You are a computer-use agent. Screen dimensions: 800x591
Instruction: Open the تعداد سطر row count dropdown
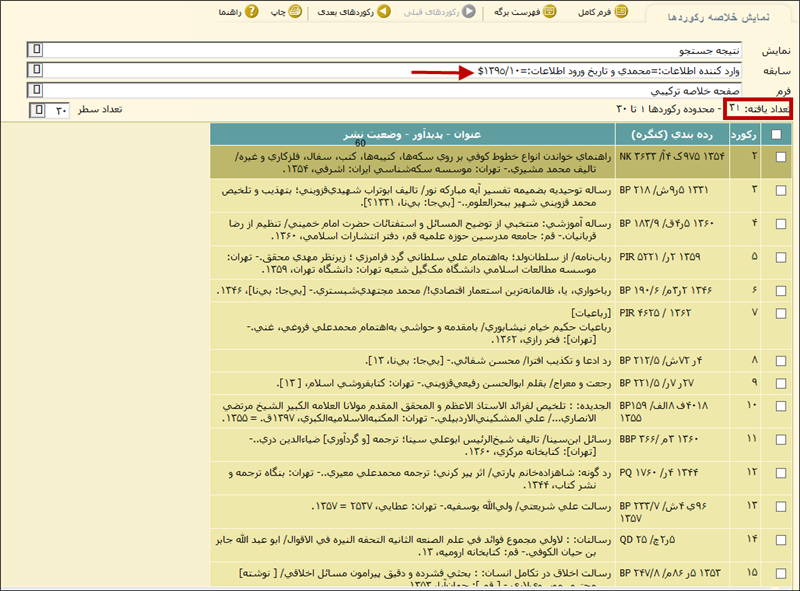pyautogui.click(x=37, y=109)
